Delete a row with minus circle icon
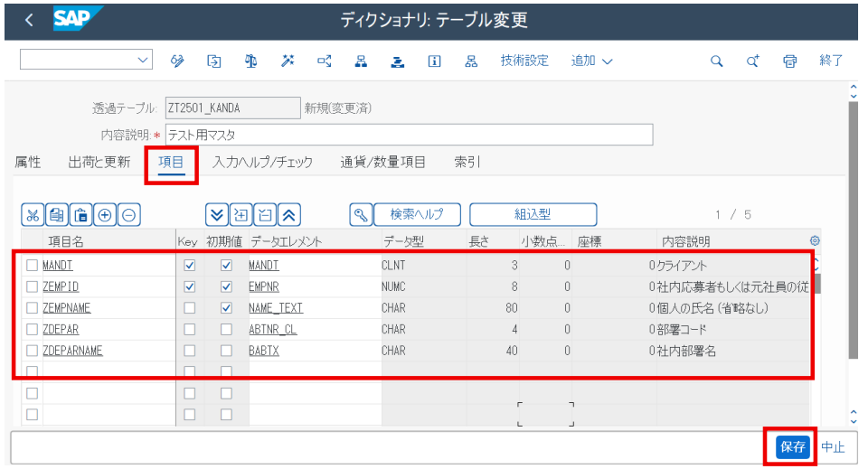The width and height of the screenshot is (868, 469). point(129,214)
